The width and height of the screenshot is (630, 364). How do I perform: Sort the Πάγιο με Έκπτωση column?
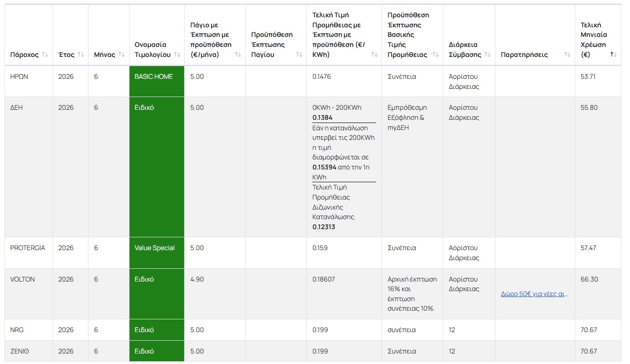pyautogui.click(x=238, y=55)
